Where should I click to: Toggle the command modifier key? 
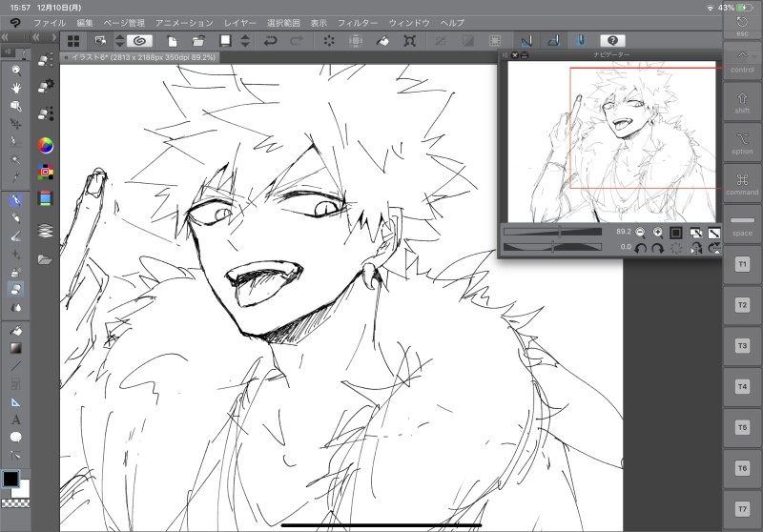(x=742, y=183)
